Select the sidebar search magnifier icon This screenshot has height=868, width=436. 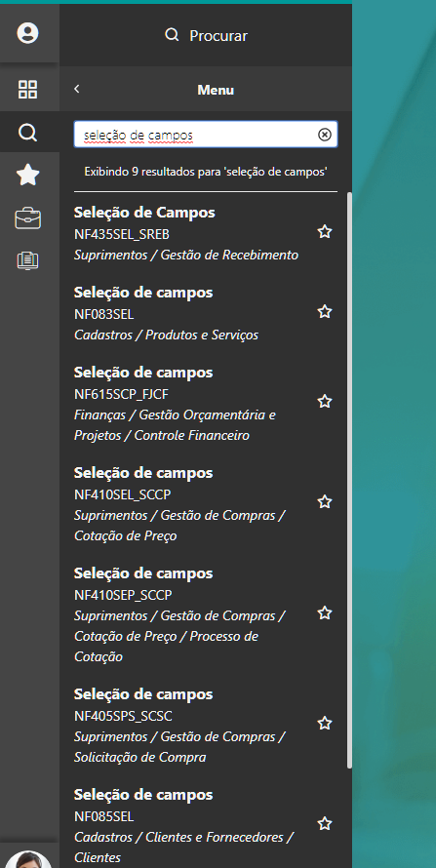[27, 133]
